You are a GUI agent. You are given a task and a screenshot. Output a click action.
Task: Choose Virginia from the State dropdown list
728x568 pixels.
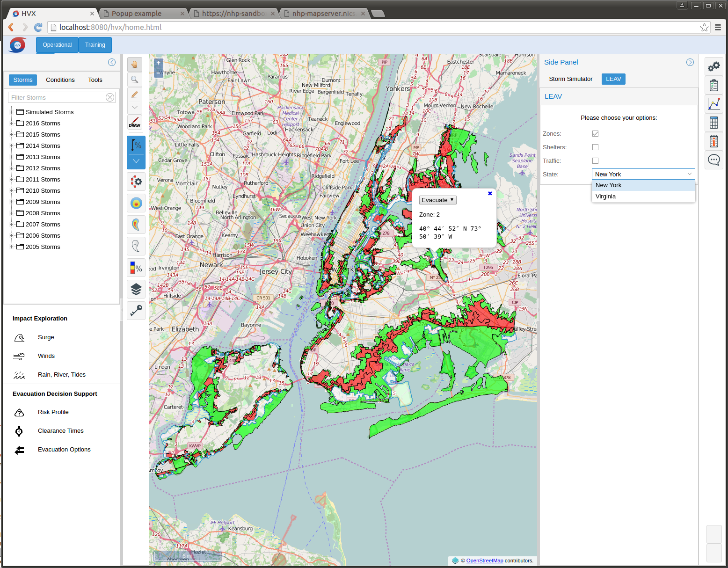pyautogui.click(x=606, y=197)
